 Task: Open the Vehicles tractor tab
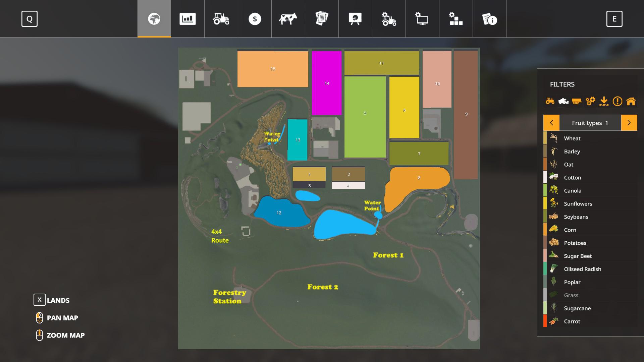(221, 19)
